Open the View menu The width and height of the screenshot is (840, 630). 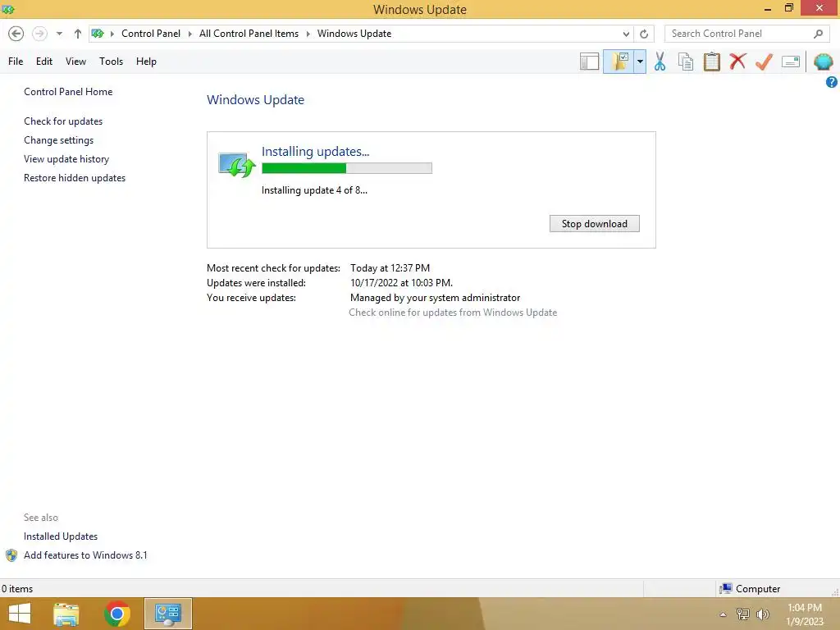[75, 62]
